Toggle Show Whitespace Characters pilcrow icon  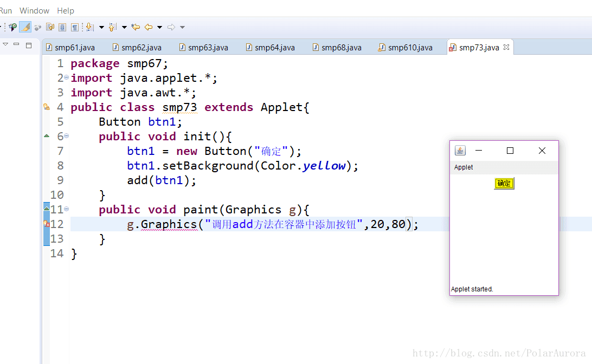(75, 27)
